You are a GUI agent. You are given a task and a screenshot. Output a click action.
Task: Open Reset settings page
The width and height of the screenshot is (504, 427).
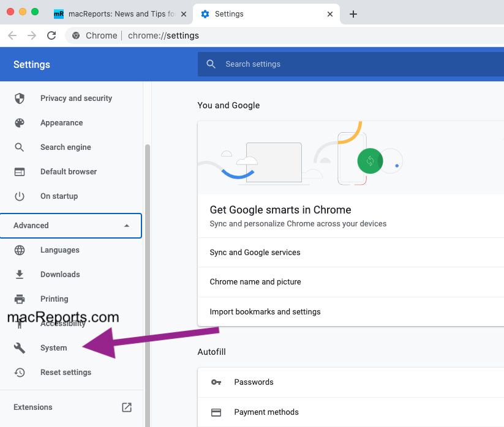[72, 373]
